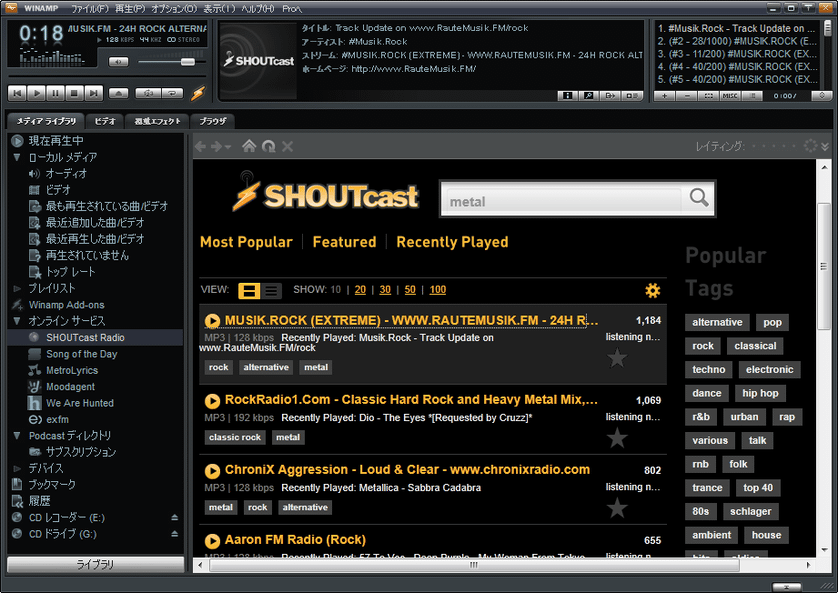Collapse the オンライン サービス tree node
The height and width of the screenshot is (593, 838).
point(17,321)
